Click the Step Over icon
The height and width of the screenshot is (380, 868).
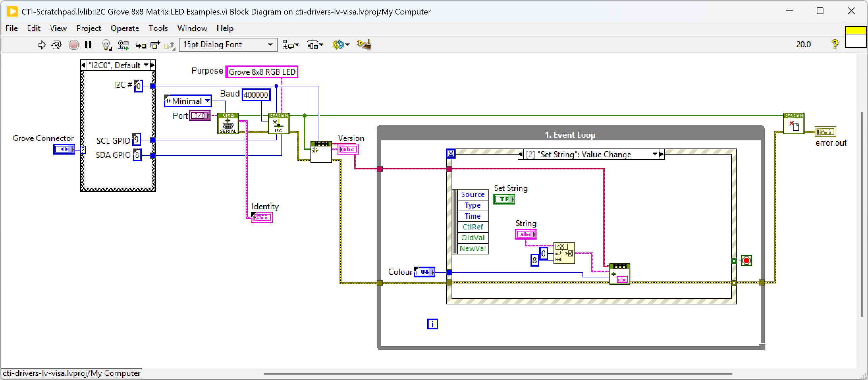pos(155,45)
